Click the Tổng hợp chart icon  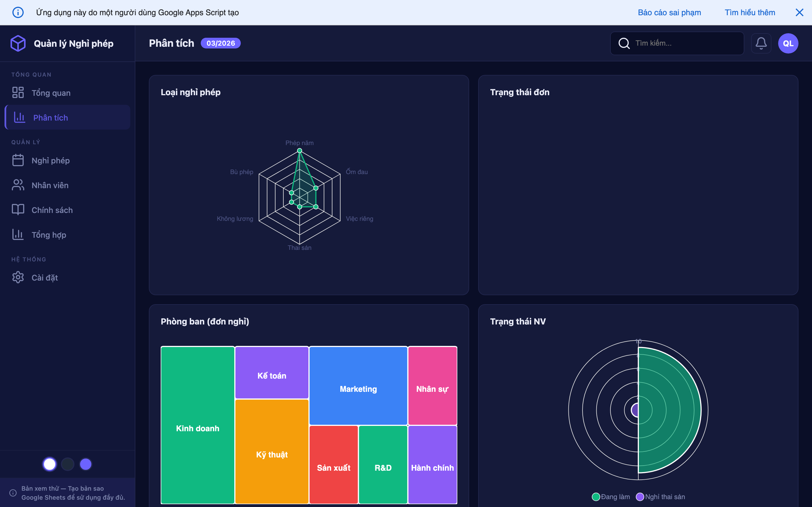(18, 234)
